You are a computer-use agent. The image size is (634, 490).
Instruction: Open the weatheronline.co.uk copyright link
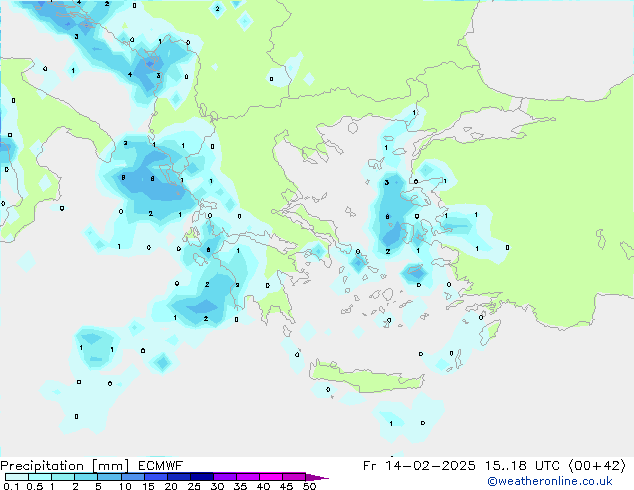pyautogui.click(x=550, y=481)
